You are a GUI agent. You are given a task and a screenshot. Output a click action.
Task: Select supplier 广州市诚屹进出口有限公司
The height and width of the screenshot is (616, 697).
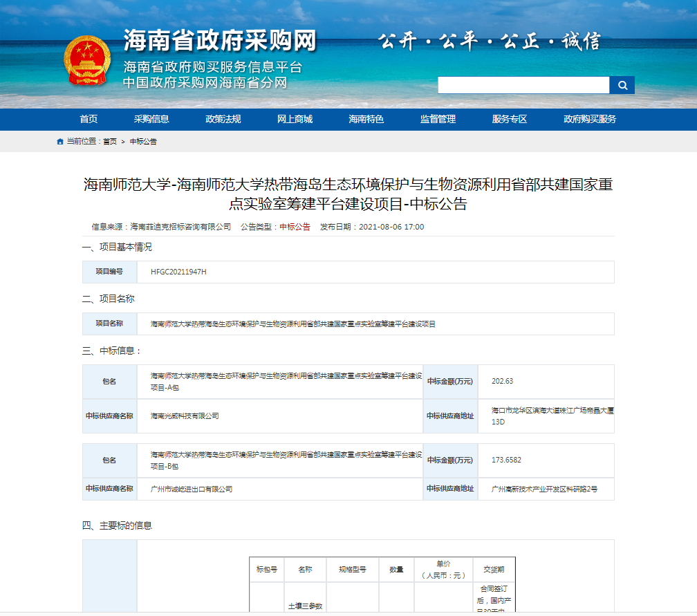point(191,489)
